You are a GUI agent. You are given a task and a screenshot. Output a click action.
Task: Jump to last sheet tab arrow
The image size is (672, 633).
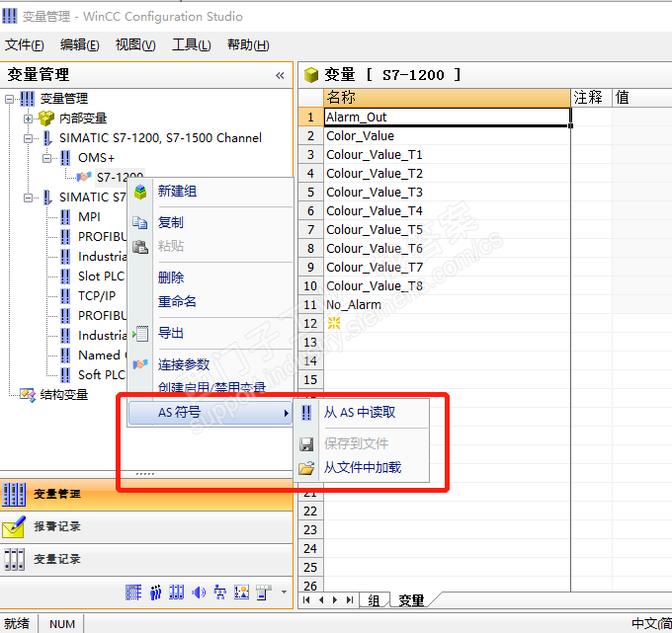click(350, 600)
